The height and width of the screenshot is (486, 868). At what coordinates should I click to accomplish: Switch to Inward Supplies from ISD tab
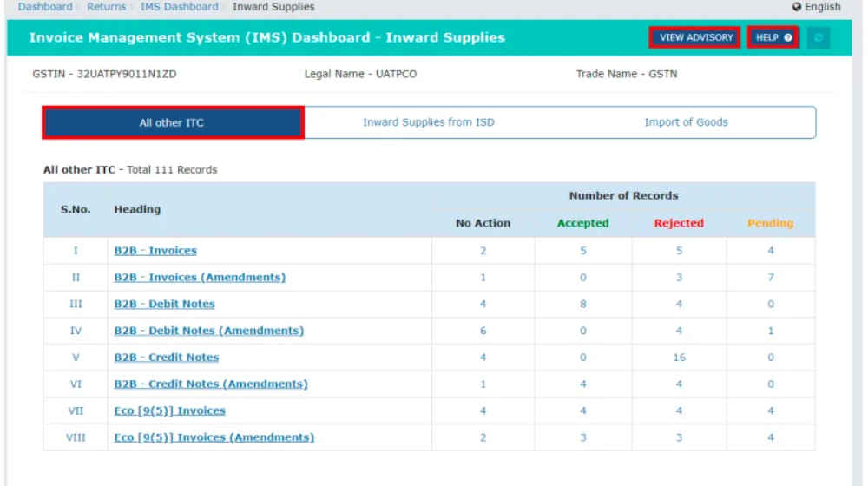428,122
